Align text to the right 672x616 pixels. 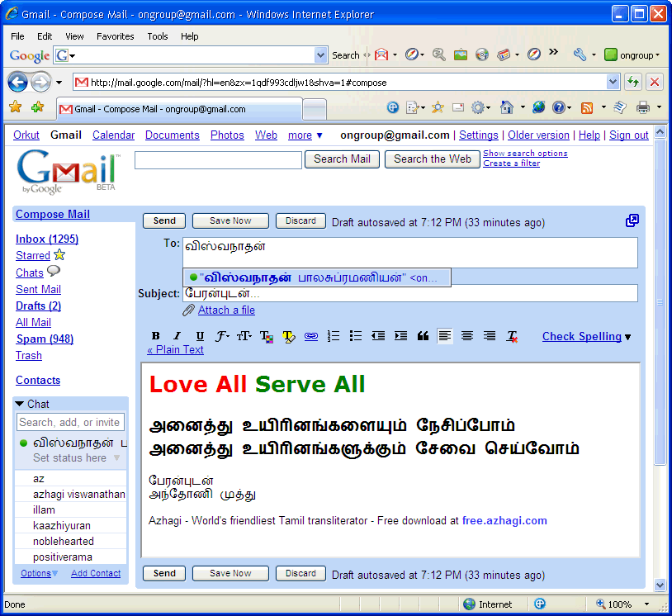pos(490,336)
